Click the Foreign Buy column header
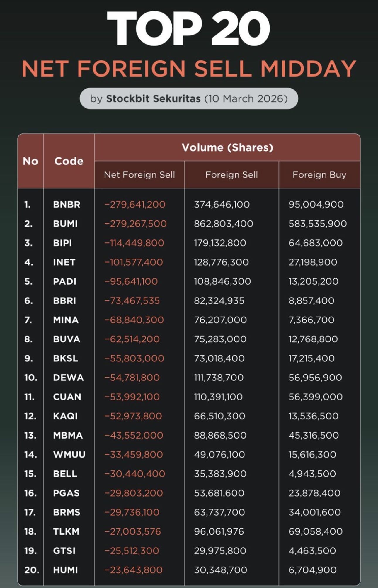Viewport: 378px width, 588px height. coord(319,175)
